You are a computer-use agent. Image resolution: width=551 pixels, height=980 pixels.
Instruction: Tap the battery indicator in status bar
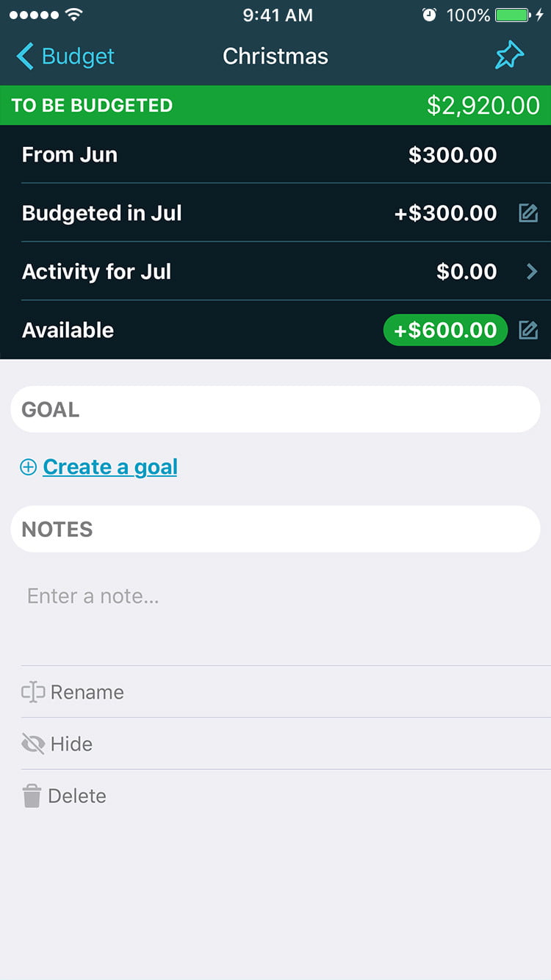pyautogui.click(x=512, y=15)
